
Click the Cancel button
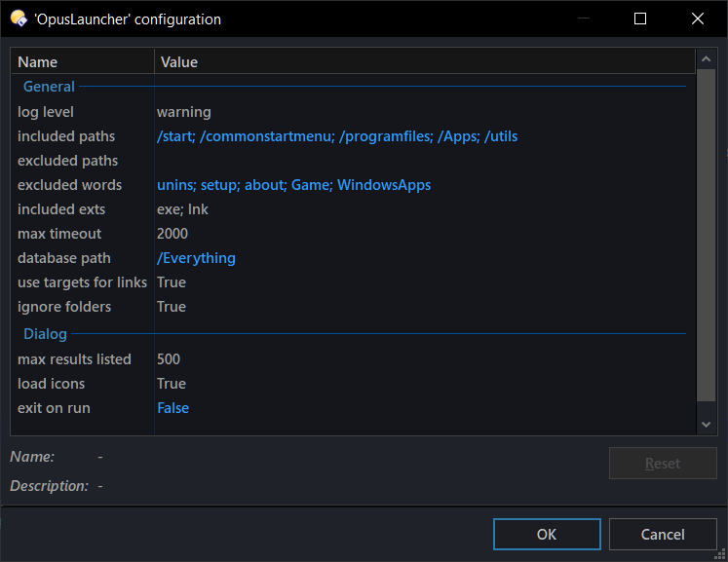click(x=663, y=534)
